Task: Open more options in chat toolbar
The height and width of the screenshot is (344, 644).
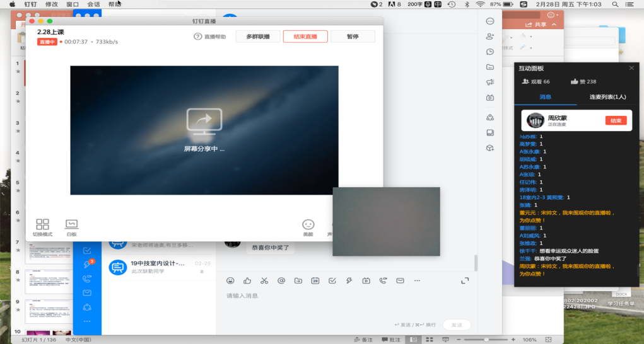Action: coord(417,280)
